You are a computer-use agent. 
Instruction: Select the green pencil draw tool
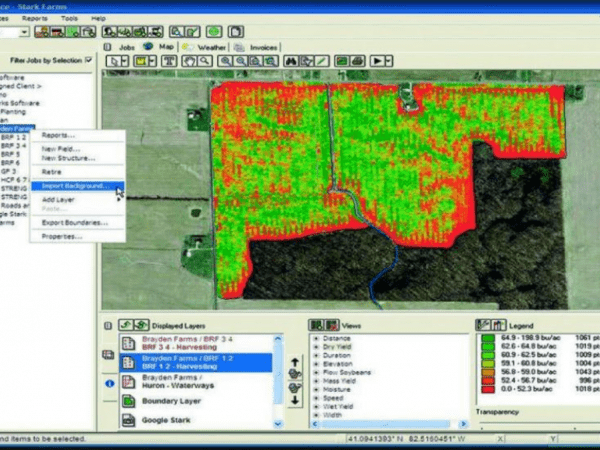coord(322,61)
